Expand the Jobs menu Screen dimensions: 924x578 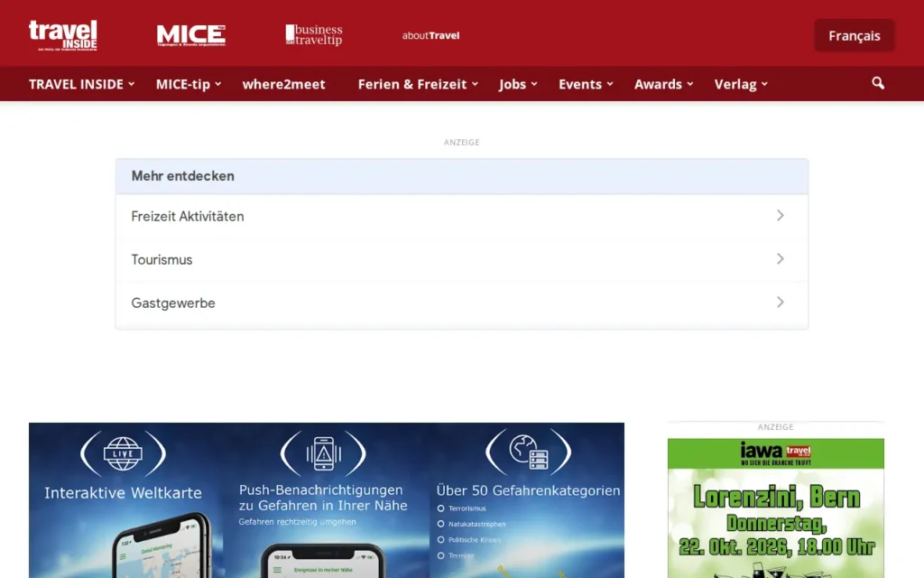[518, 84]
